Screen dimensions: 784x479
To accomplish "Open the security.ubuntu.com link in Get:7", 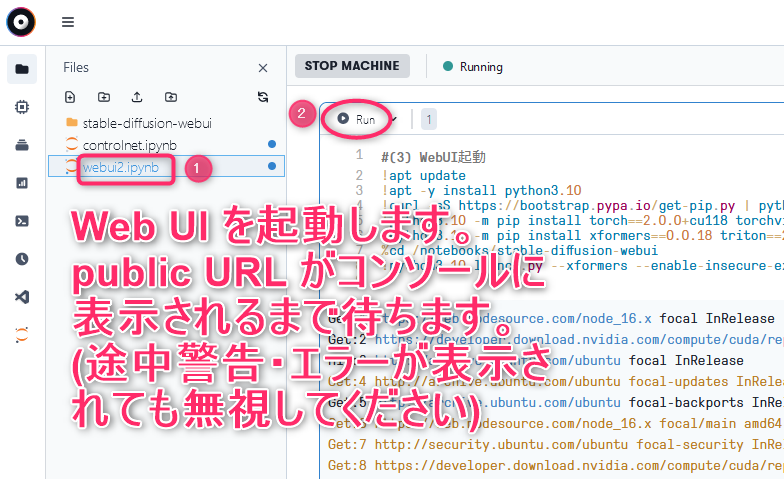I will (501, 444).
